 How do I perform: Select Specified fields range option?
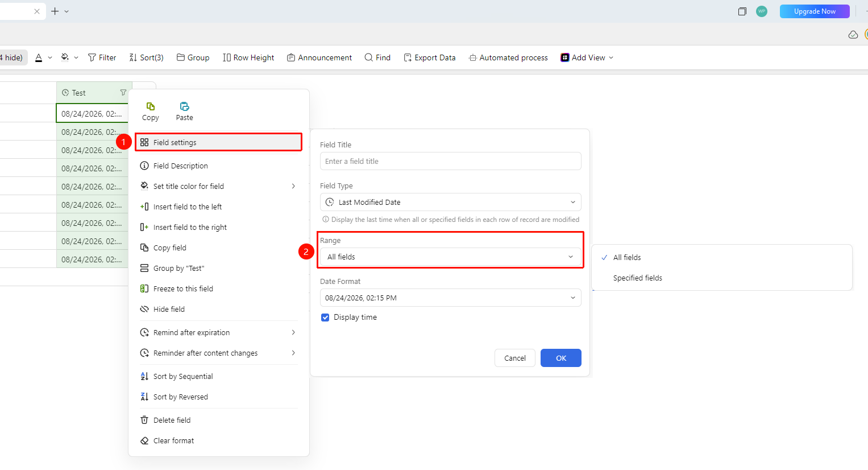[722, 278]
